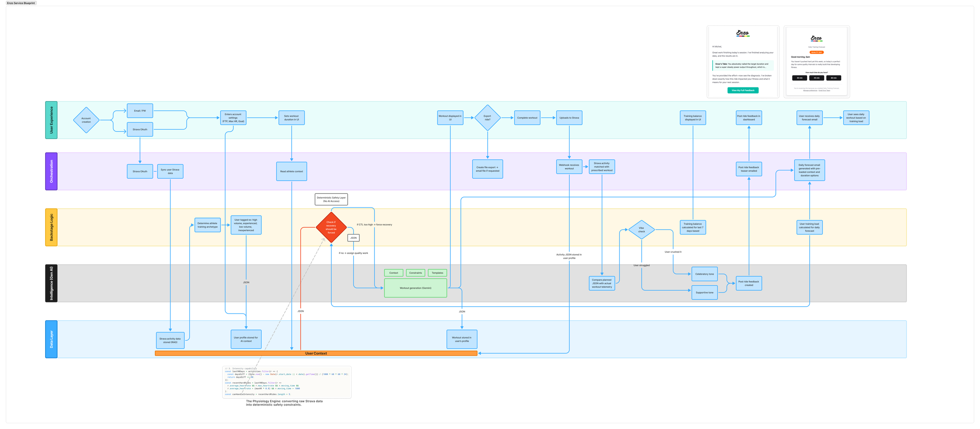Screen dimensions: 980x429
Task: Click the 'Intelligence (Gen AI)' swimlane label
Action: click(51, 282)
